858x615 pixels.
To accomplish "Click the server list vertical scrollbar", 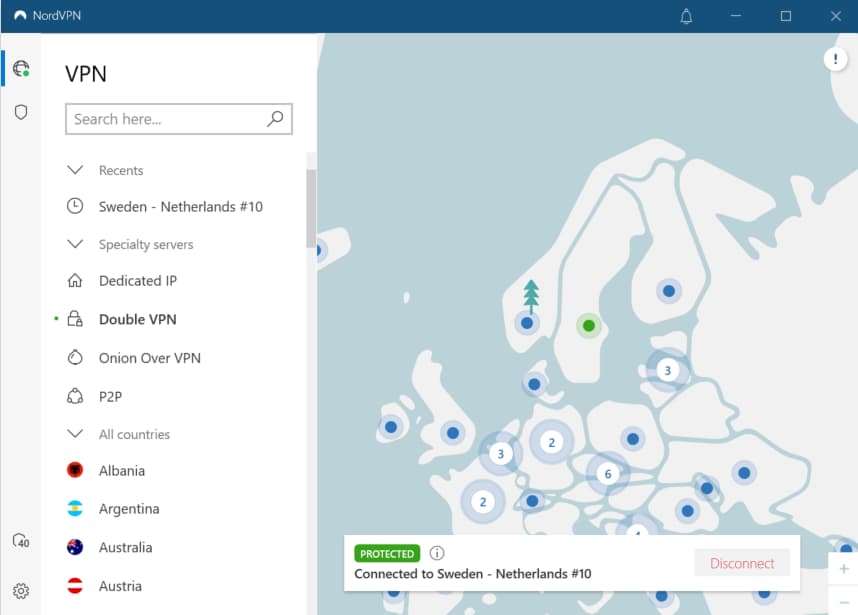I will [311, 208].
